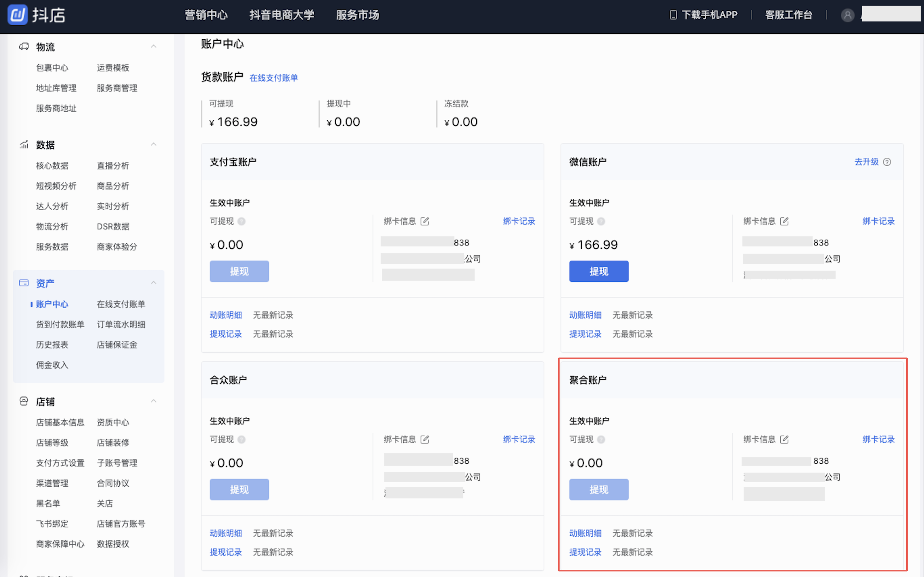Open 绑卡记录 in 合众账户
Viewport: 924px width, 577px height.
point(519,440)
